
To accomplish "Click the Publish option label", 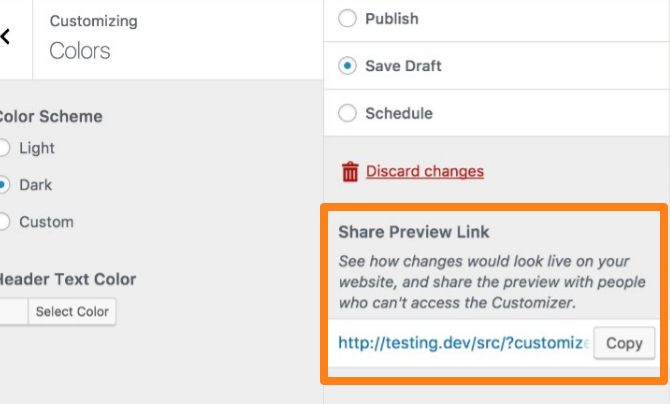I will pos(392,19).
